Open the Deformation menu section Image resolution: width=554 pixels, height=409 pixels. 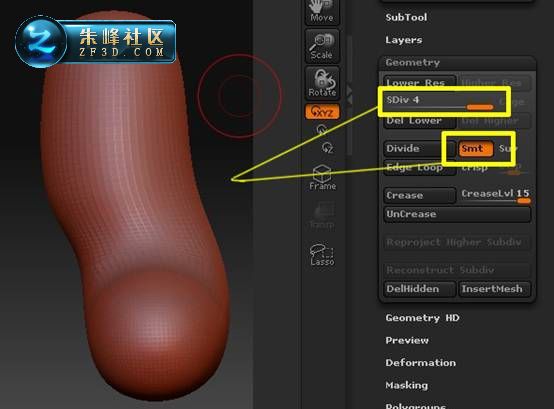[x=420, y=363]
